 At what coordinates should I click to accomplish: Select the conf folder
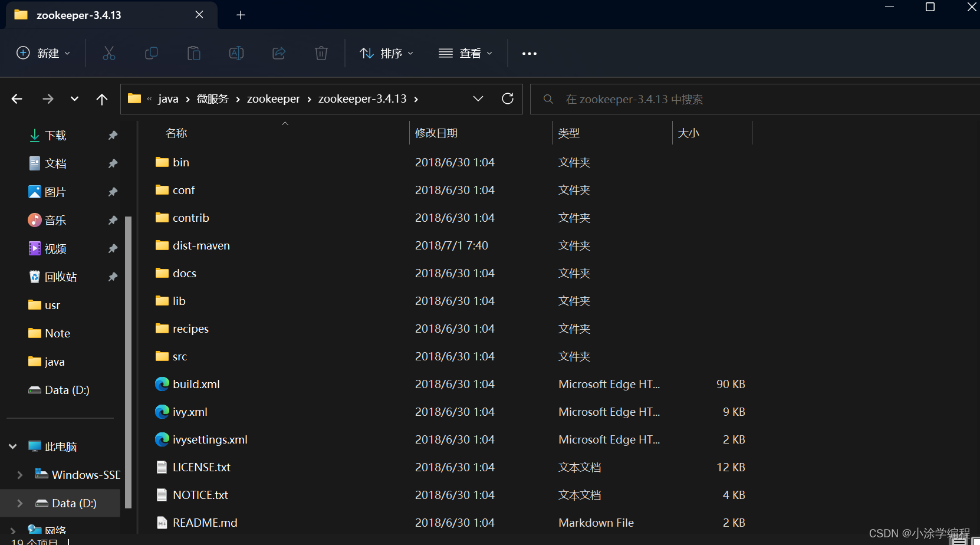coord(183,190)
